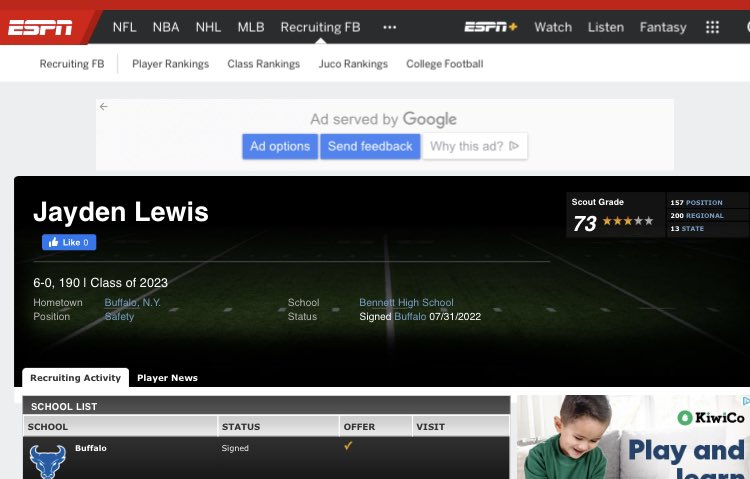Click the Jayden Lewis name heading
750x479 pixels.
(121, 212)
